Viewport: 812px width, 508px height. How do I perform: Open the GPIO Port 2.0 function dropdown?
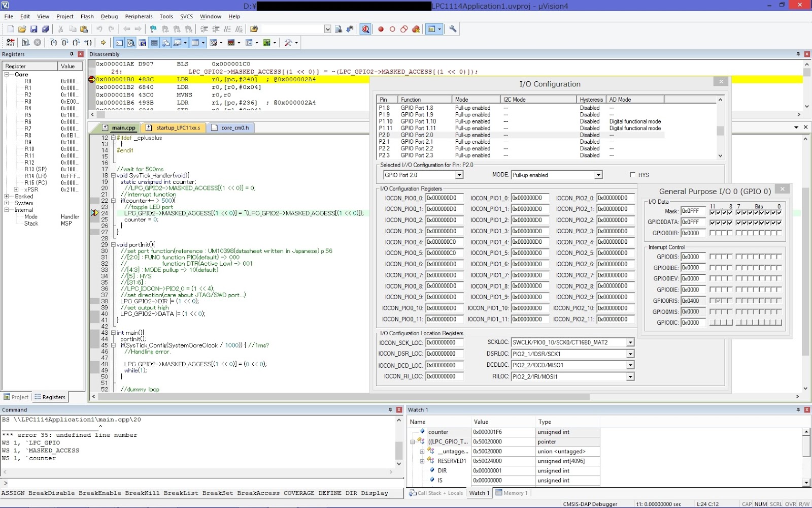click(459, 175)
